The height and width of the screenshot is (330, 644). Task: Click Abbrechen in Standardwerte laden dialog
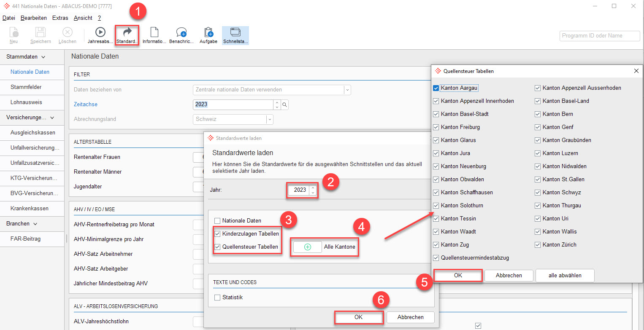tap(410, 317)
